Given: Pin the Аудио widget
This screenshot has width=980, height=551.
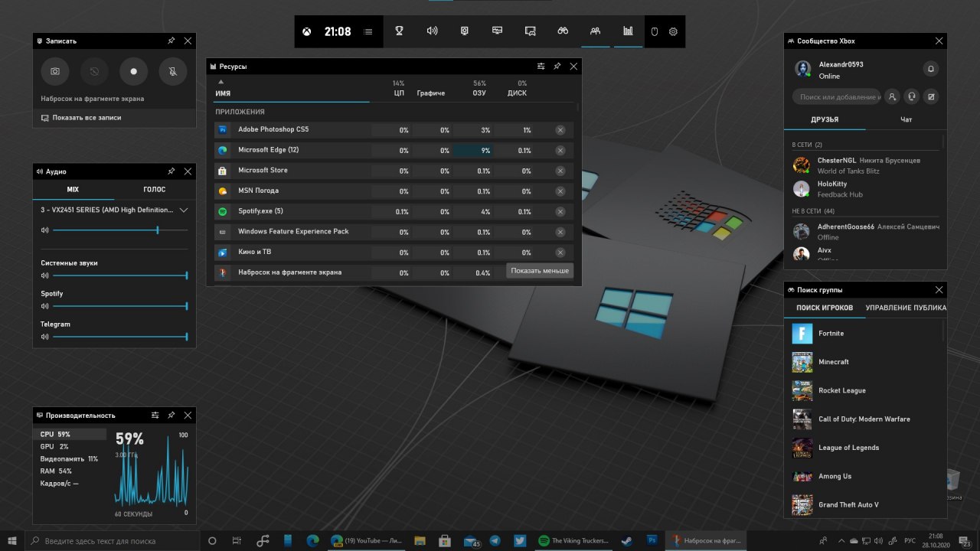Looking at the screenshot, I should (171, 171).
